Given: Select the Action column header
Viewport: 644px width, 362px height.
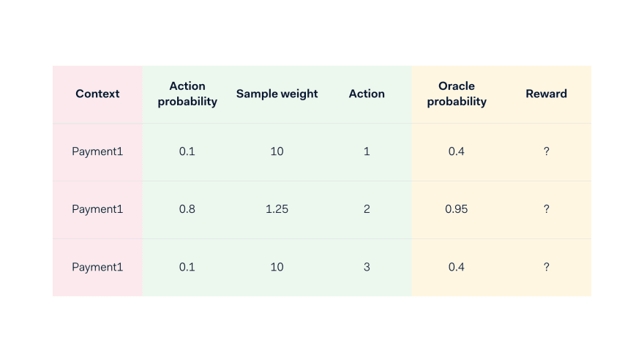Looking at the screenshot, I should pos(367,94).
